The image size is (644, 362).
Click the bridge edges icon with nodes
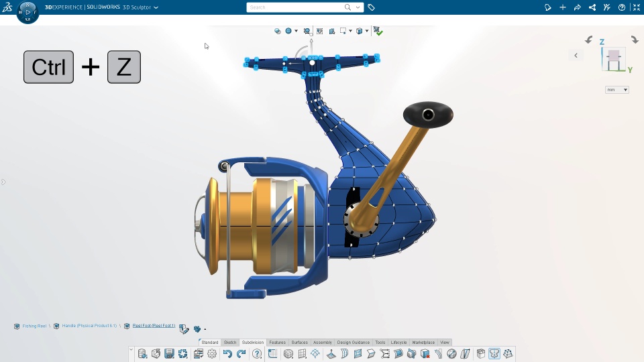[x=385, y=353]
